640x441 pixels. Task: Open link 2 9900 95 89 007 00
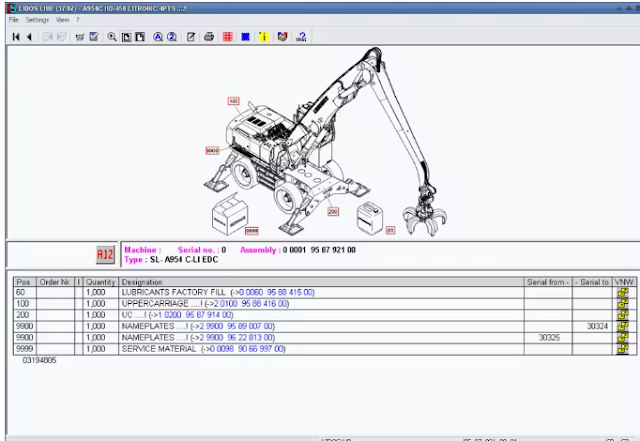(x=236, y=326)
